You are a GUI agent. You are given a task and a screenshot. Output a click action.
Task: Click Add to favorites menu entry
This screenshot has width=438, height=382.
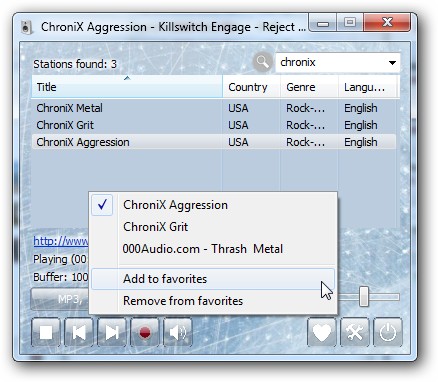point(213,279)
